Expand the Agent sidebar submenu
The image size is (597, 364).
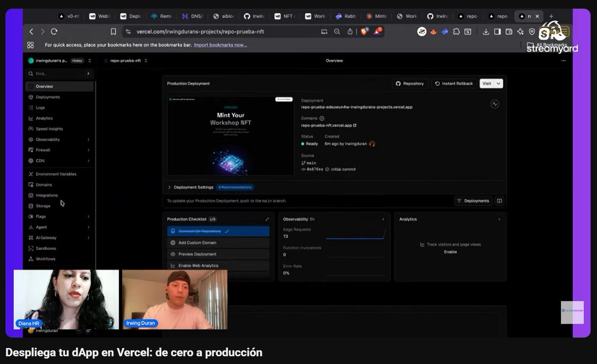[x=88, y=227]
